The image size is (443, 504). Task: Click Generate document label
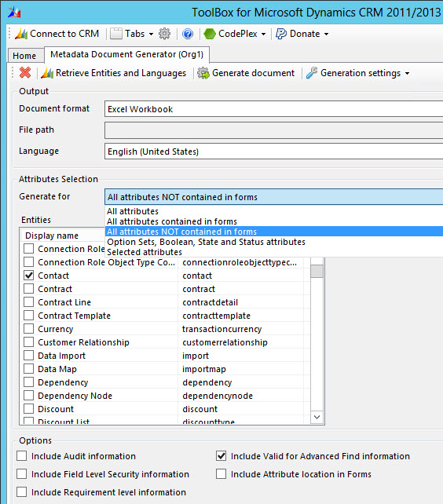pyautogui.click(x=253, y=73)
